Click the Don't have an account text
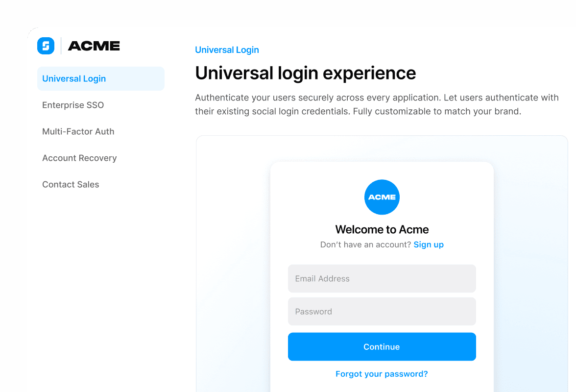 coord(365,245)
